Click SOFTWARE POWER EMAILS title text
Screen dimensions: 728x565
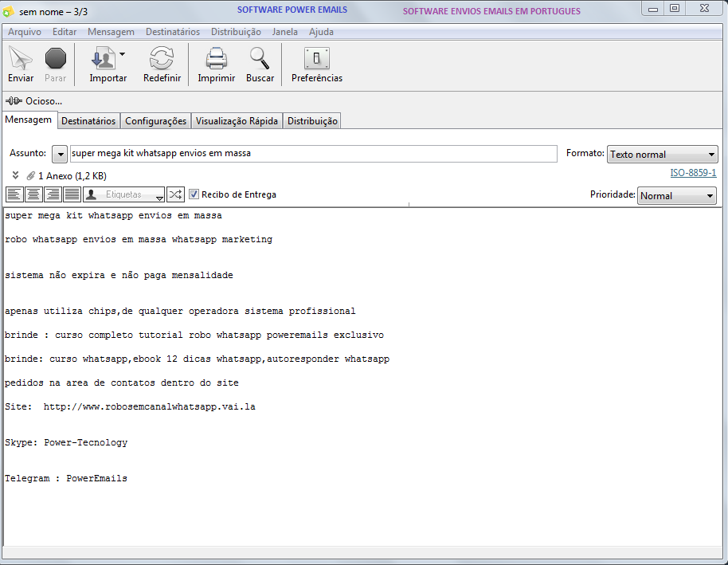(x=292, y=10)
